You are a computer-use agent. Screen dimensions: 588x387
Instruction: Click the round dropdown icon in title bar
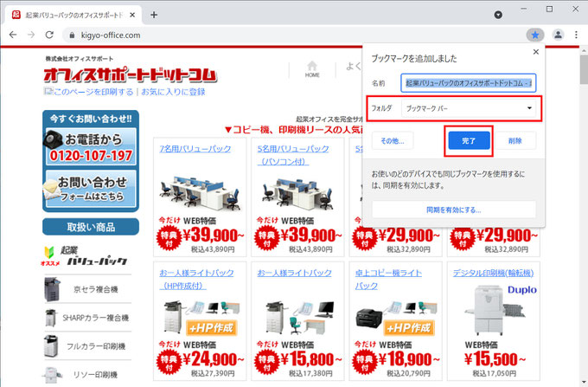pos(498,15)
